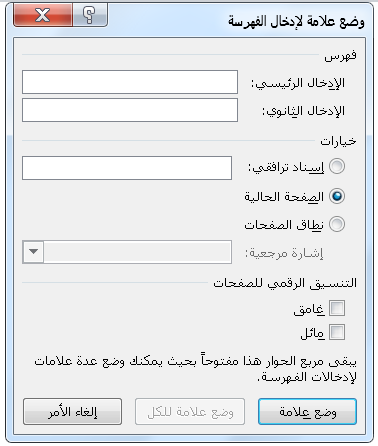This screenshot has width=378, height=446.
Task: Click the الإدخال الرئيسي label
Action: pyautogui.click(x=298, y=83)
